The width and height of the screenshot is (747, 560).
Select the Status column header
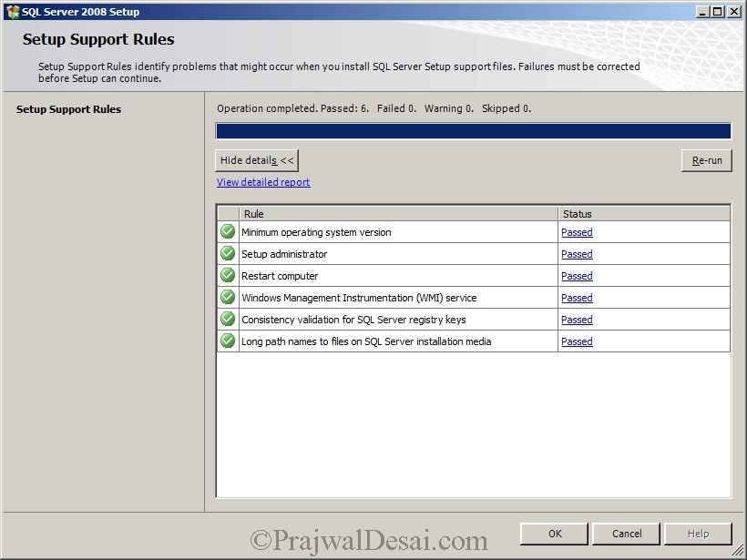644,214
